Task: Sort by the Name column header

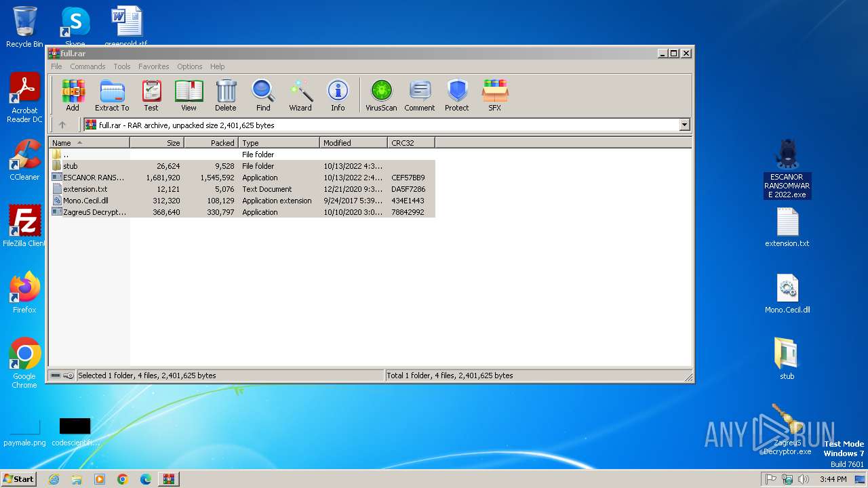Action: 90,142
